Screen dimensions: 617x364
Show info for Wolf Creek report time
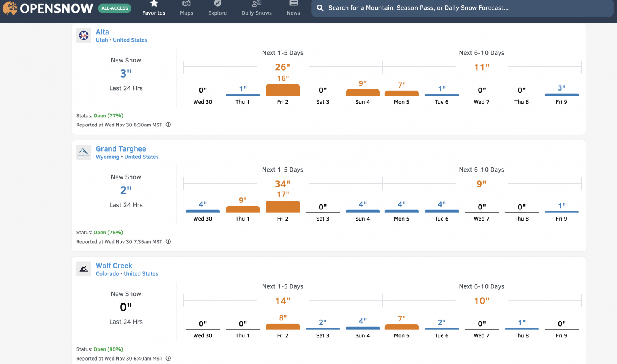pos(168,358)
